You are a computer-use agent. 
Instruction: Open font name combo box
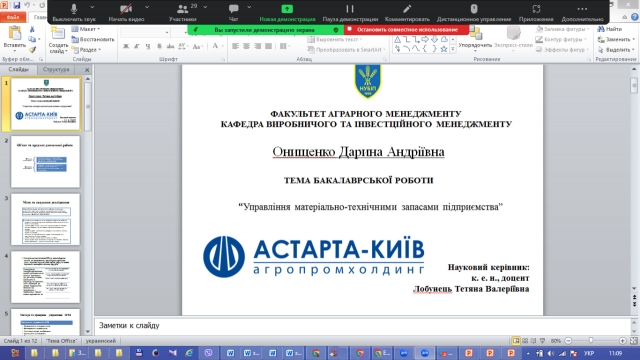point(146,32)
